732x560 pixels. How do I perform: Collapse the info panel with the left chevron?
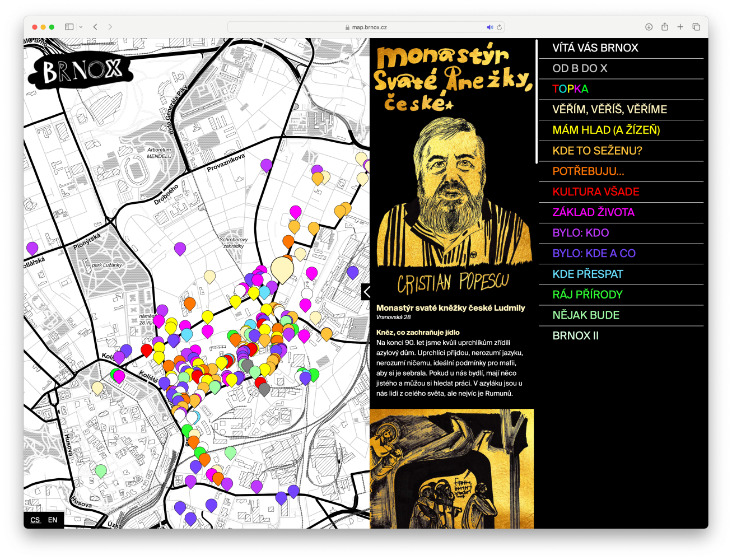[366, 292]
